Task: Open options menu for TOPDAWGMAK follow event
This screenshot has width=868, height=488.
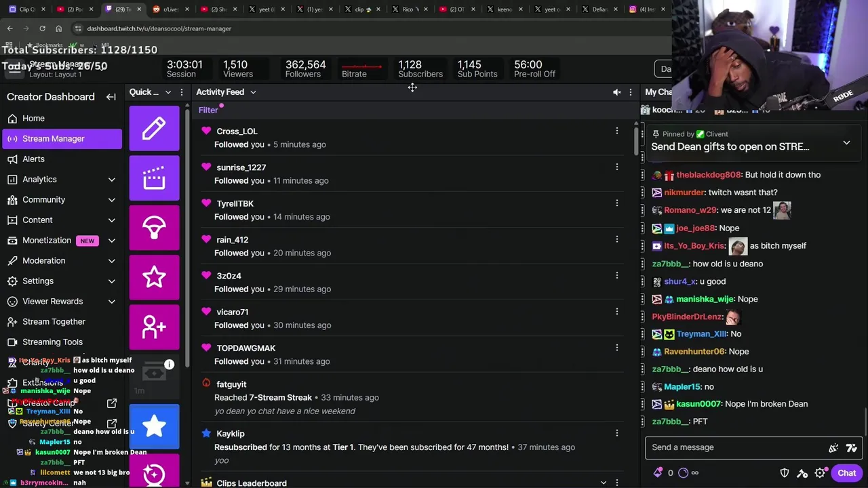Action: pos(617,348)
